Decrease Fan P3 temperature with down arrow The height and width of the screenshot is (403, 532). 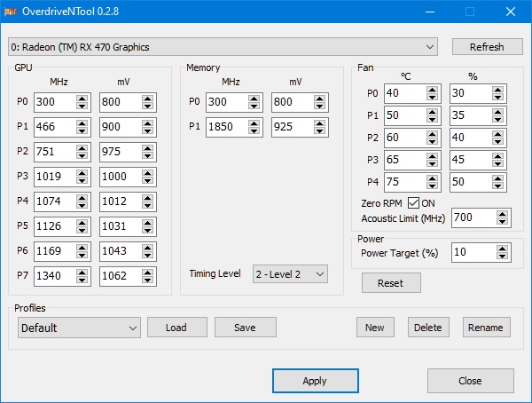(433, 164)
